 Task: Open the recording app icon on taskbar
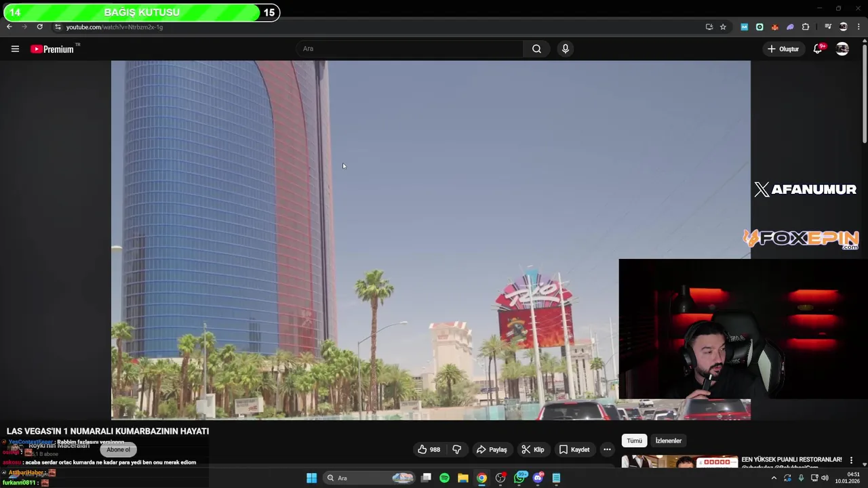[x=500, y=478]
